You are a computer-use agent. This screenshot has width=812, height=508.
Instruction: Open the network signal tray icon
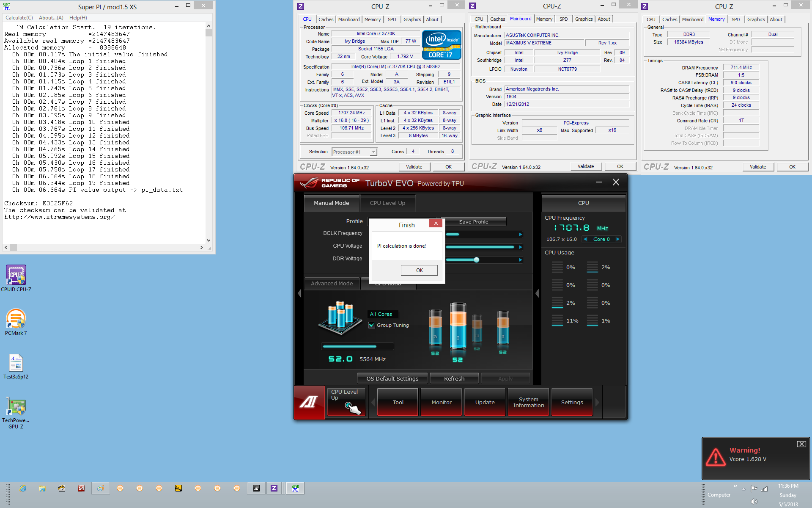(x=764, y=489)
